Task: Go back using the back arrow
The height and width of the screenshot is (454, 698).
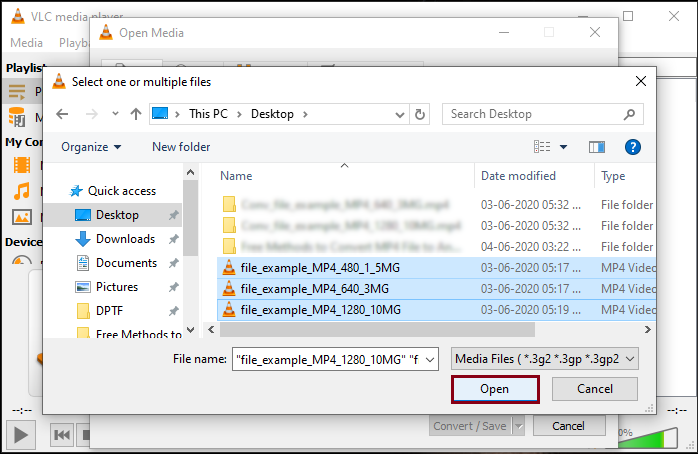Action: coord(62,114)
